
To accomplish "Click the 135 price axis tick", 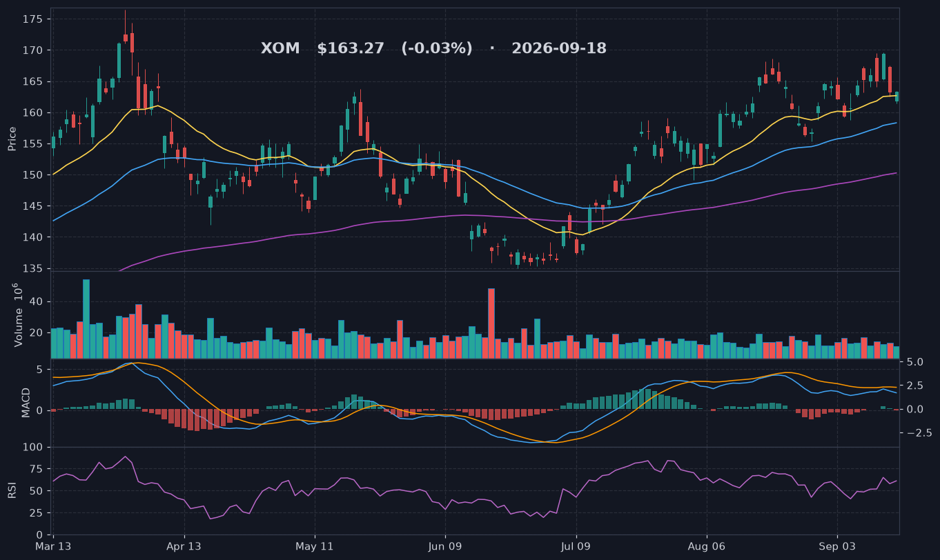I will pyautogui.click(x=32, y=268).
